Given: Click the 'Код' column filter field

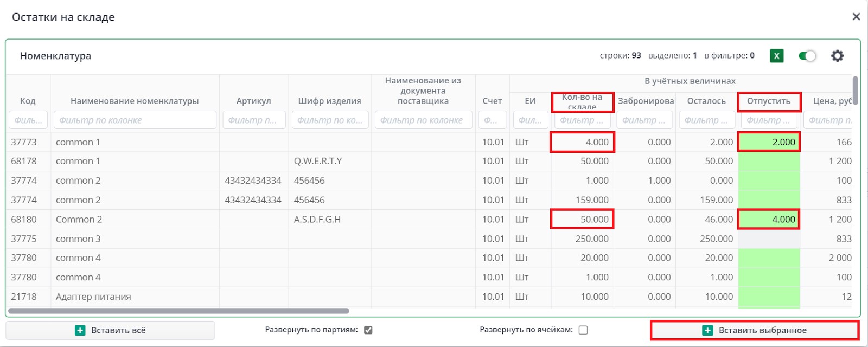Looking at the screenshot, I should (x=28, y=120).
